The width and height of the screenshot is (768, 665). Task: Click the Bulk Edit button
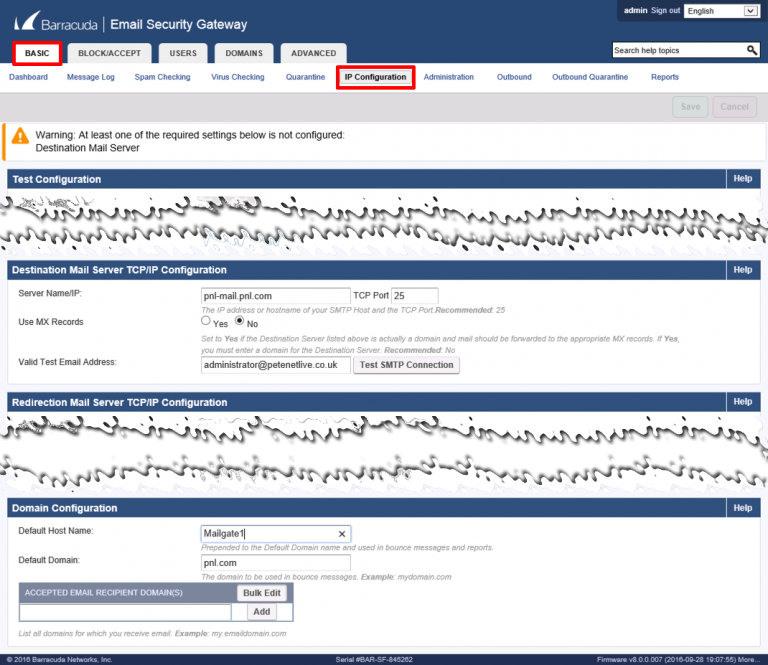coord(262,593)
